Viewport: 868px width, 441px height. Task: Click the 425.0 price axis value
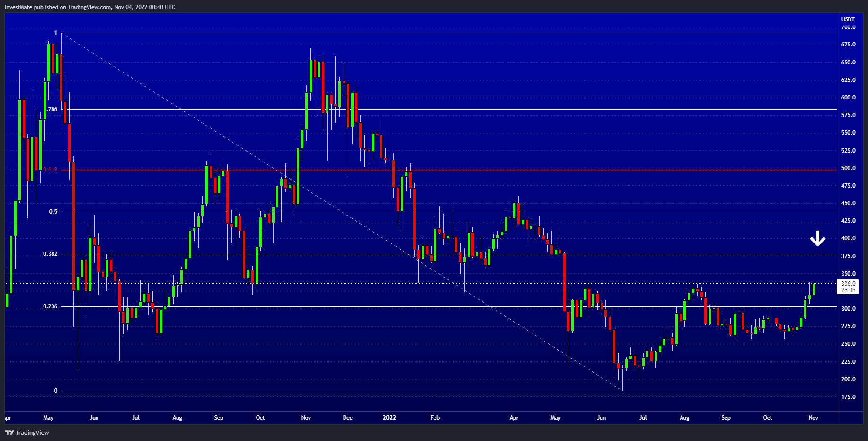pyautogui.click(x=848, y=221)
